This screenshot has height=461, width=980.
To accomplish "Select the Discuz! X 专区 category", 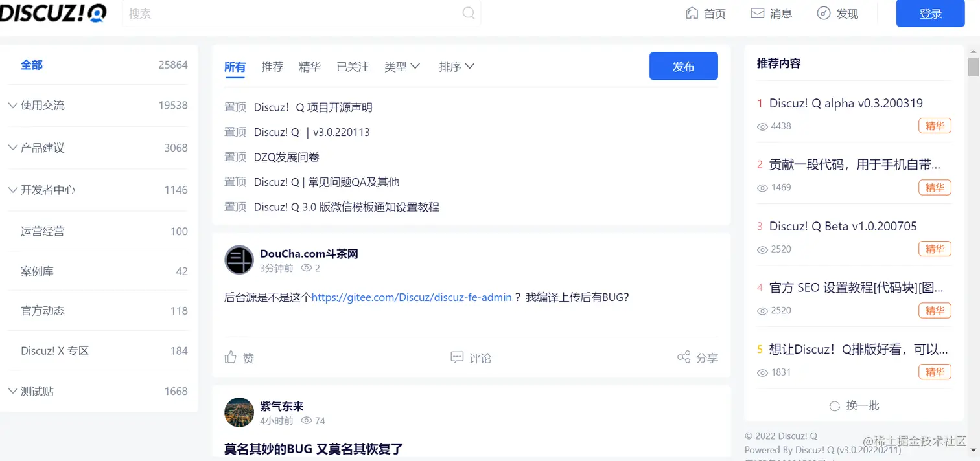I will 54,351.
